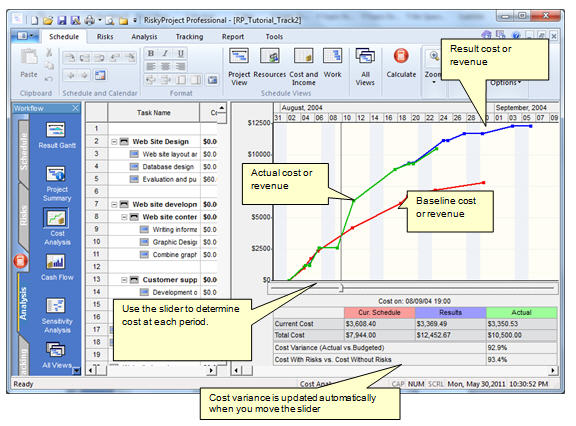Open the application menu button dropdown

click(26, 36)
